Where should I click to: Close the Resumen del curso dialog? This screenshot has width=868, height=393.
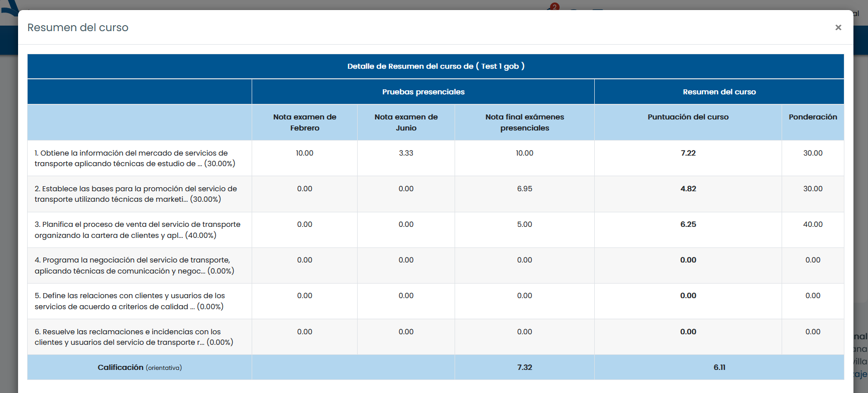click(838, 28)
